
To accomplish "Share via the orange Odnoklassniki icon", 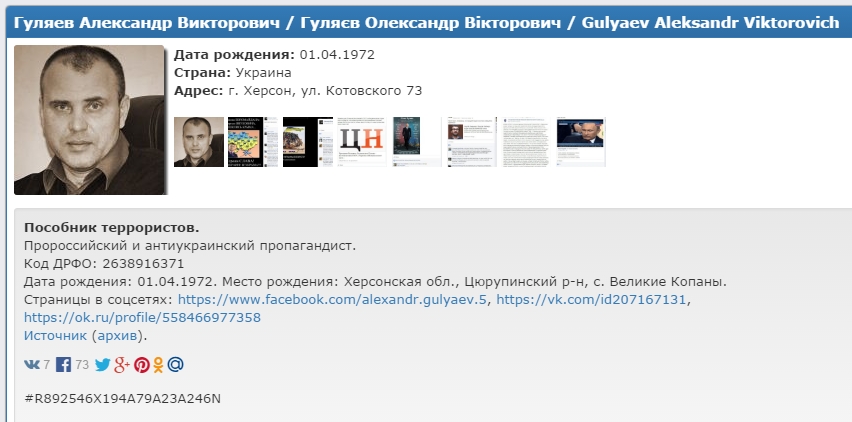I will click(x=158, y=365).
